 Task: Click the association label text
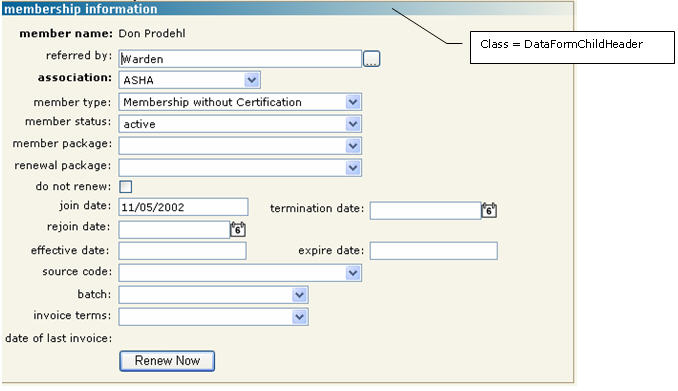click(x=75, y=77)
